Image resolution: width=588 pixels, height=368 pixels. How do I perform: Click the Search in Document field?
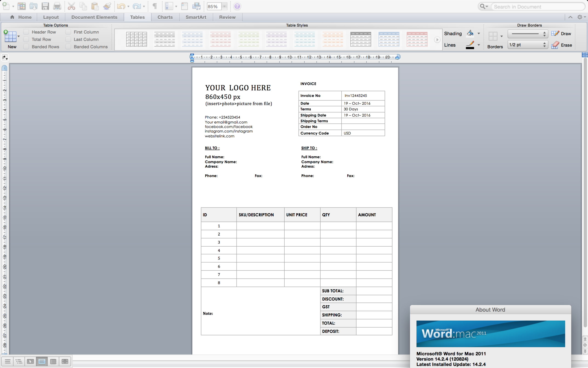pos(537,7)
